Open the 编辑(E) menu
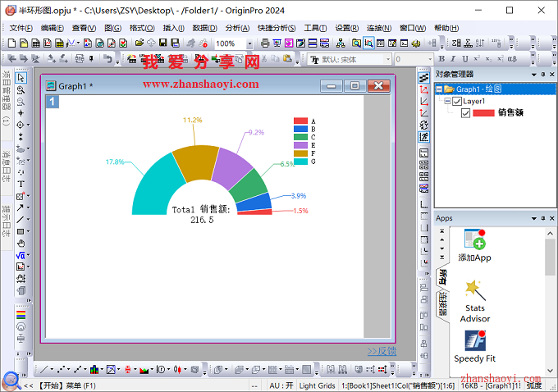 click(x=53, y=28)
